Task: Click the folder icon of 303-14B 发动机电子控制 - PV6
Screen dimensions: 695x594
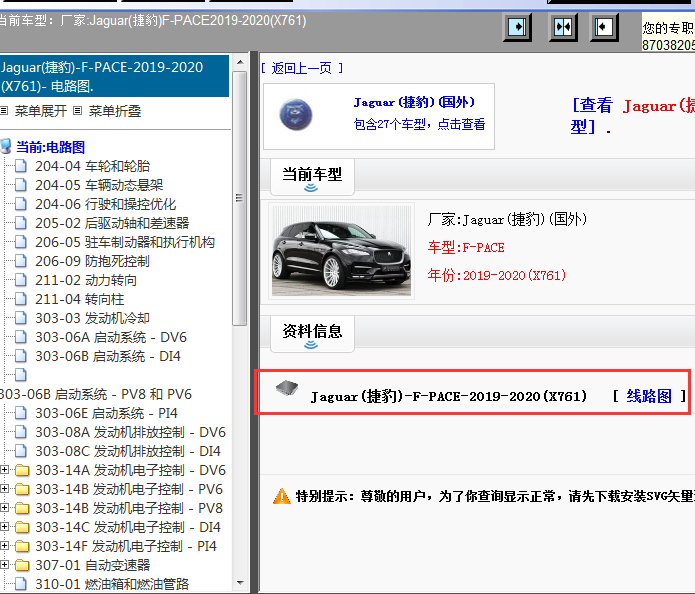Action: coord(22,489)
